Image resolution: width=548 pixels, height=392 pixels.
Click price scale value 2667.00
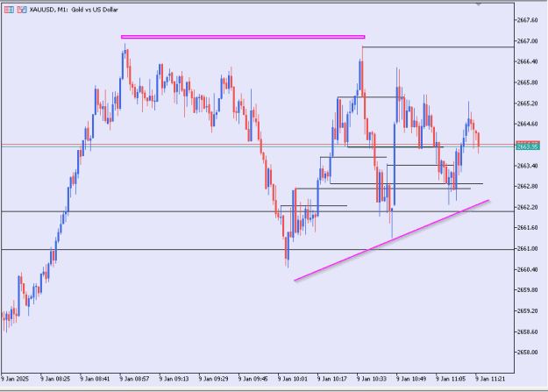[527, 41]
